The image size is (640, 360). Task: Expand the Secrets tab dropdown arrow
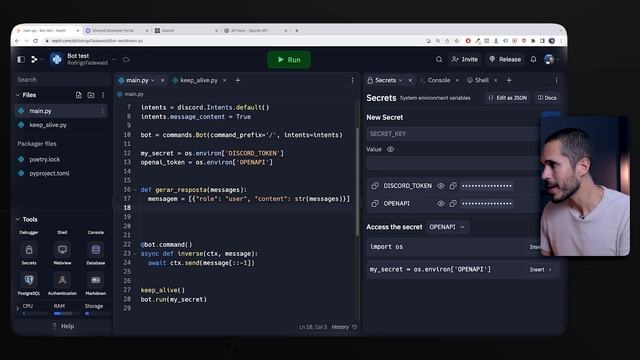(x=400, y=80)
